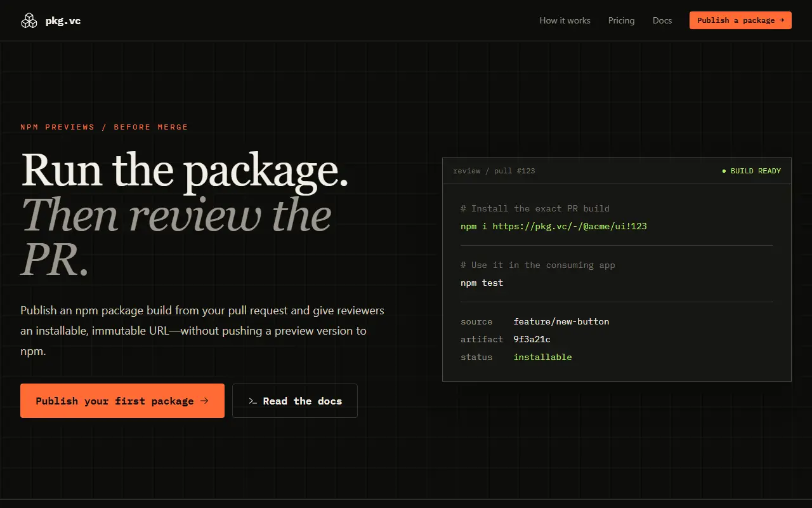Click the pkg.vc cube logo icon
The height and width of the screenshot is (508, 812).
pos(29,21)
